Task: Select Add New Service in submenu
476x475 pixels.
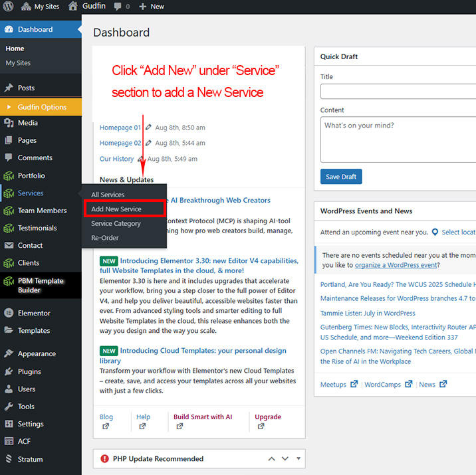Action: [116, 209]
